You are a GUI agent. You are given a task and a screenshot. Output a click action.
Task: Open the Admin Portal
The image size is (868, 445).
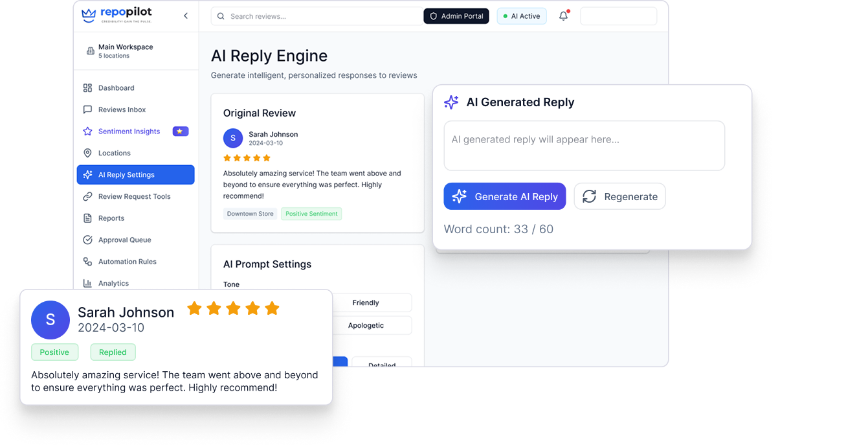456,16
